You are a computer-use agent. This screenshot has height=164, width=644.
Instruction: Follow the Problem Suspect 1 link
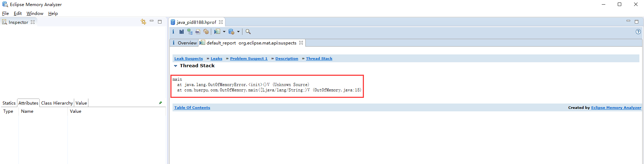[x=249, y=58]
